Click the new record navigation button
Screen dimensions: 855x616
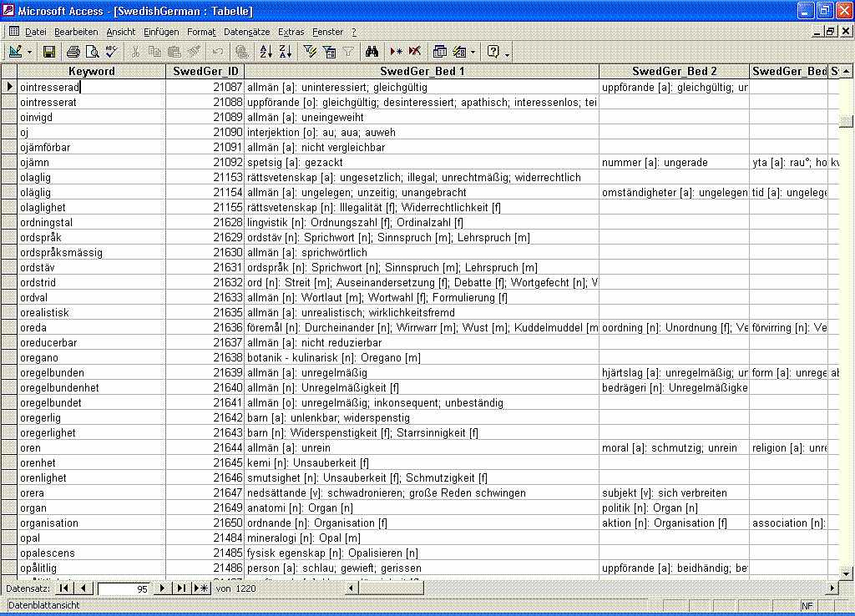coord(201,588)
